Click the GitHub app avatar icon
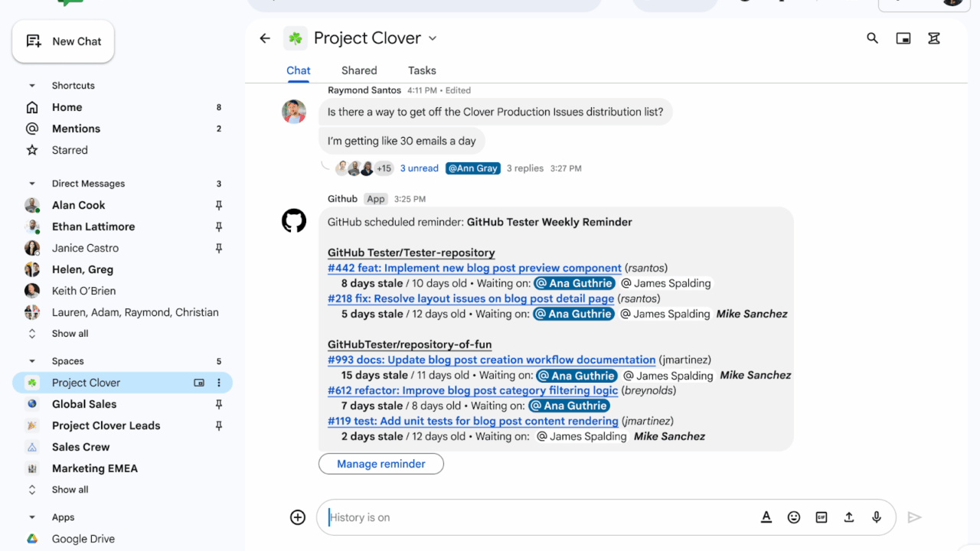Image resolution: width=980 pixels, height=551 pixels. [294, 221]
